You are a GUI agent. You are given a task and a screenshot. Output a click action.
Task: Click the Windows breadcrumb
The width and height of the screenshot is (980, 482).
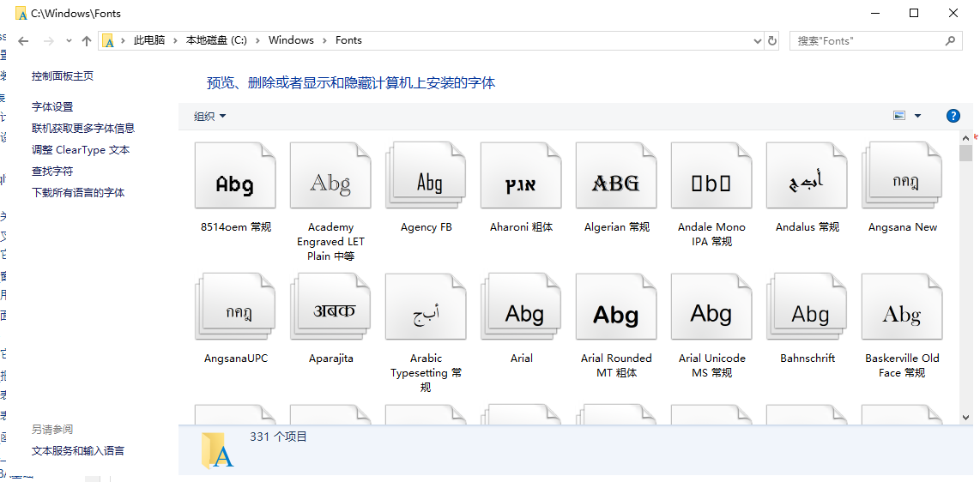click(x=291, y=40)
